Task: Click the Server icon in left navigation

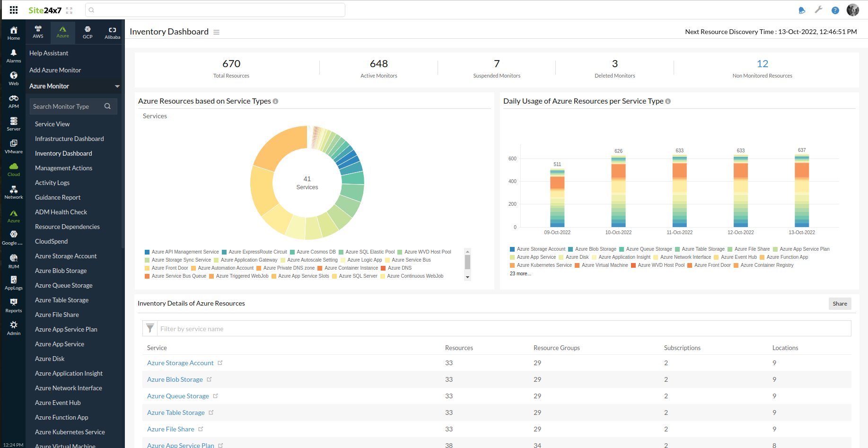Action: (x=13, y=123)
